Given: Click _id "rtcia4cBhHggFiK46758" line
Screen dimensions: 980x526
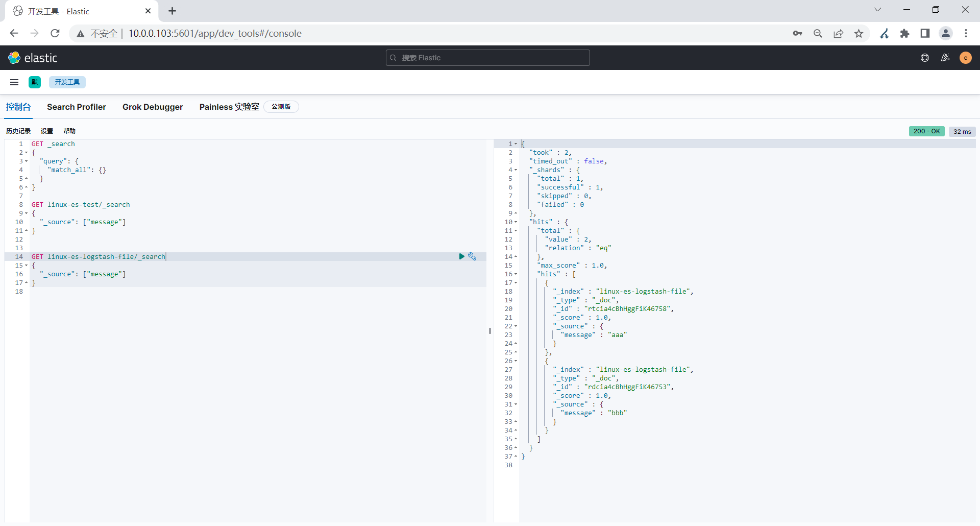Looking at the screenshot, I should pos(614,309).
